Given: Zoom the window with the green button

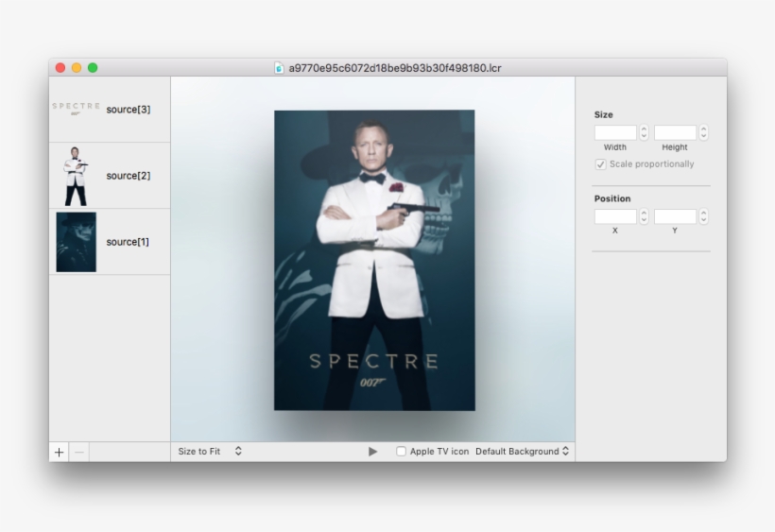Looking at the screenshot, I should coord(93,68).
